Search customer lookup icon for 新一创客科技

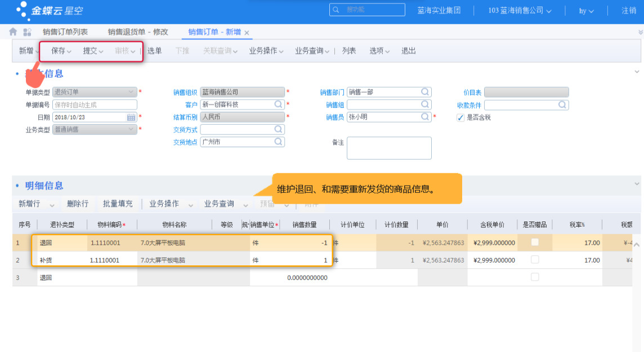[x=278, y=104]
